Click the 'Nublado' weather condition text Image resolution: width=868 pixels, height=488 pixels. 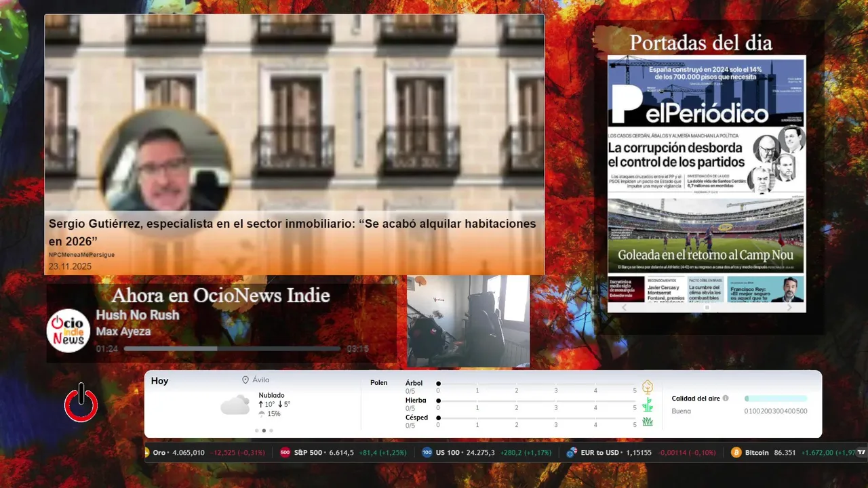271,395
